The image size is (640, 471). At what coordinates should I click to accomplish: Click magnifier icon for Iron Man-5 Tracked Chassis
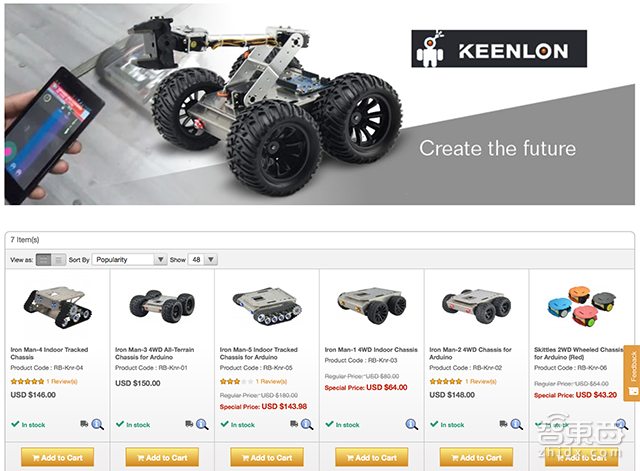point(307,424)
